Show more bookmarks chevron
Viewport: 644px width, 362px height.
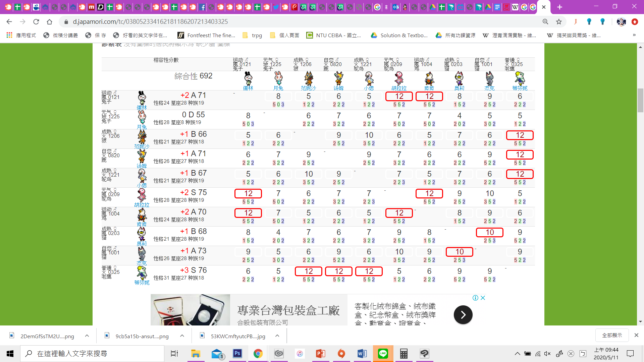click(x=634, y=35)
